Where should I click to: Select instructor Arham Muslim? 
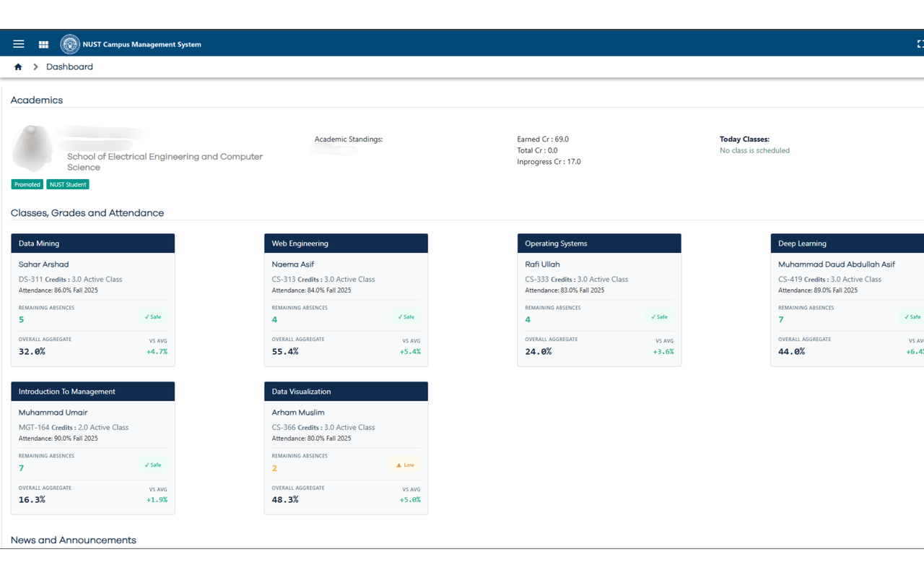298,413
